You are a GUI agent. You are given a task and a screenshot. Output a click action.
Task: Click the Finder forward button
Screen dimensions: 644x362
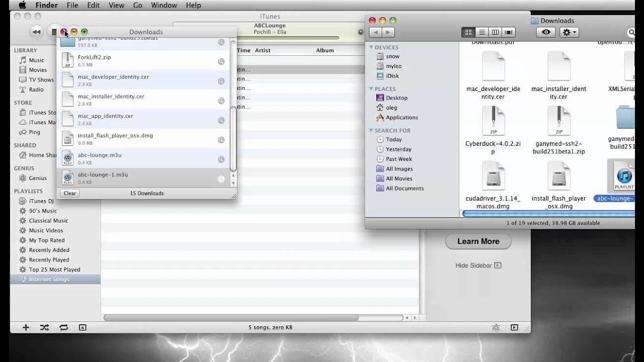[x=388, y=32]
